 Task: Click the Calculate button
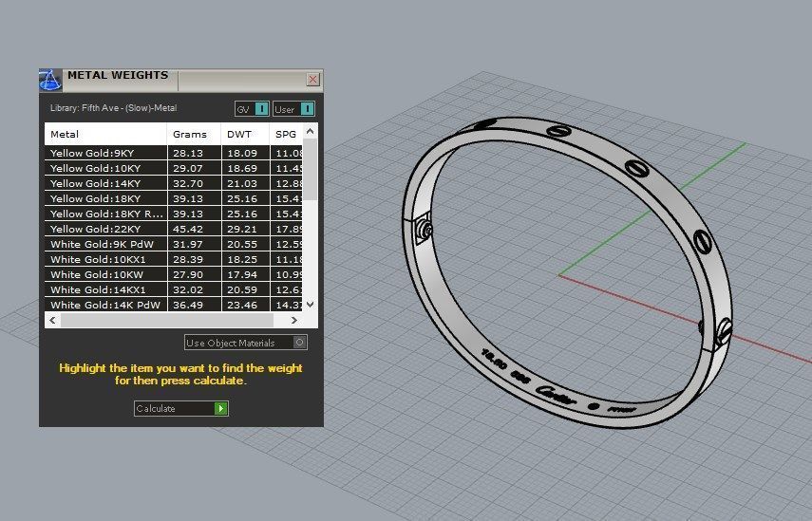[180, 408]
